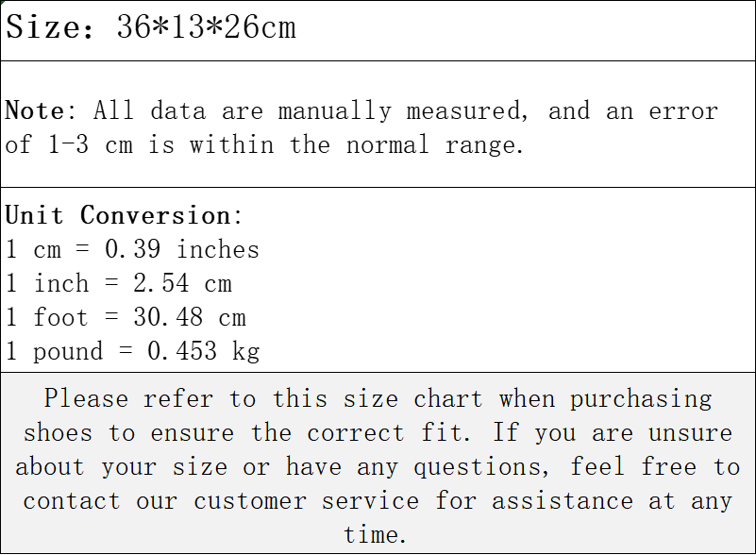This screenshot has height=555, width=756.
Task: Click the word 'time.' on last line
Action: 375,535
